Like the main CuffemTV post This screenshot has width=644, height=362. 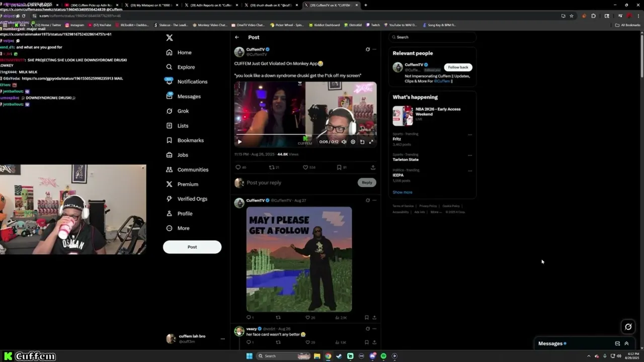coord(309,167)
